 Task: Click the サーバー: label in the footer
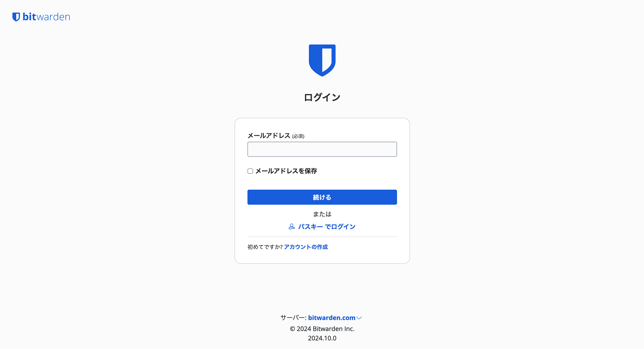293,318
